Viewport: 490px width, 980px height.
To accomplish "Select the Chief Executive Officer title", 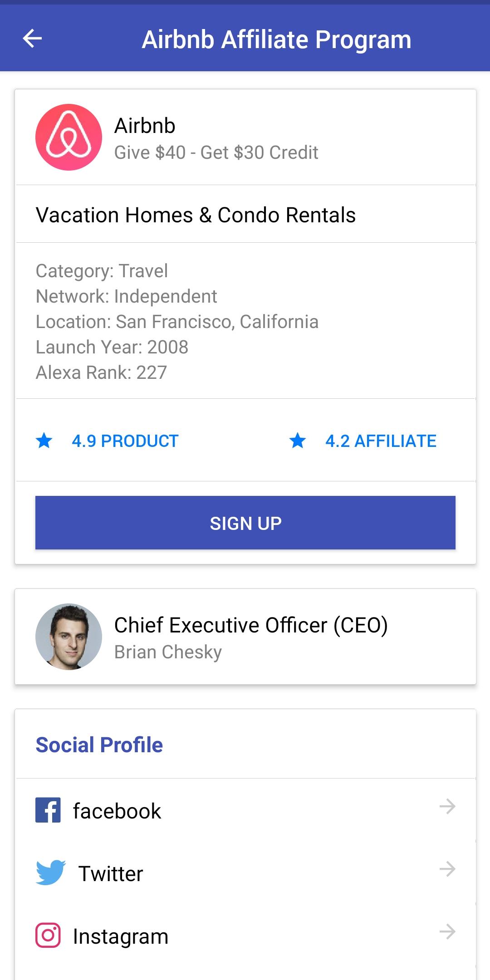I will (x=251, y=625).
